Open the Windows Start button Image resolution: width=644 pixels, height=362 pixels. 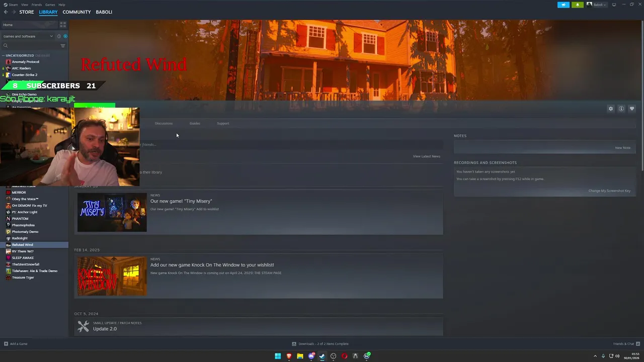click(278, 356)
